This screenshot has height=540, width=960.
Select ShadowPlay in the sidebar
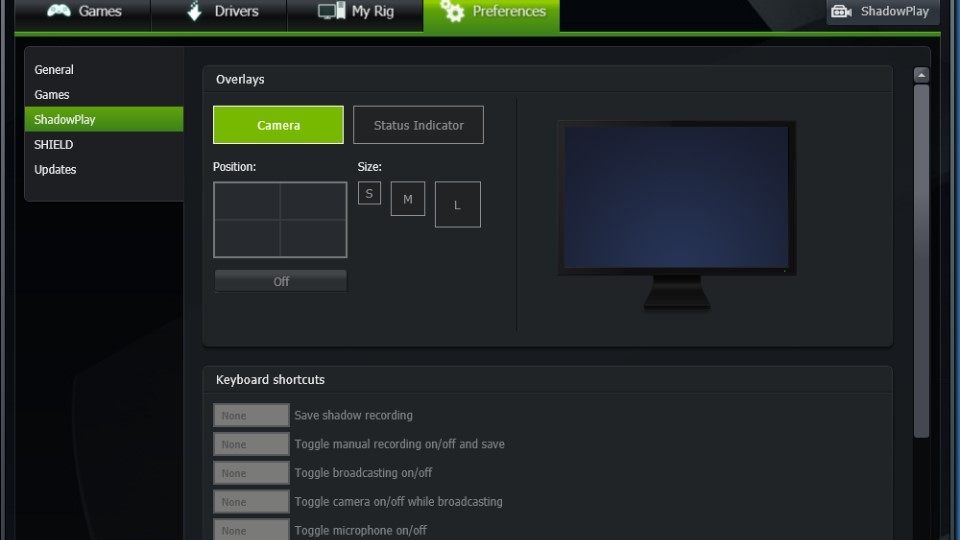pos(104,119)
